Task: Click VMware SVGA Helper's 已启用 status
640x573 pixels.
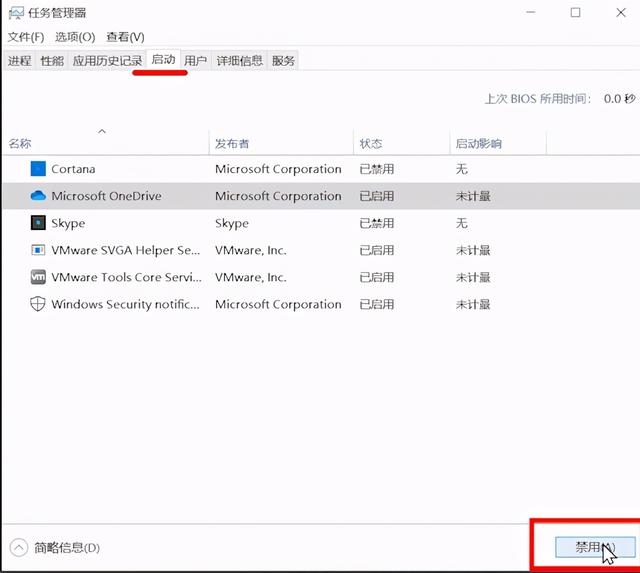Action: point(376,250)
